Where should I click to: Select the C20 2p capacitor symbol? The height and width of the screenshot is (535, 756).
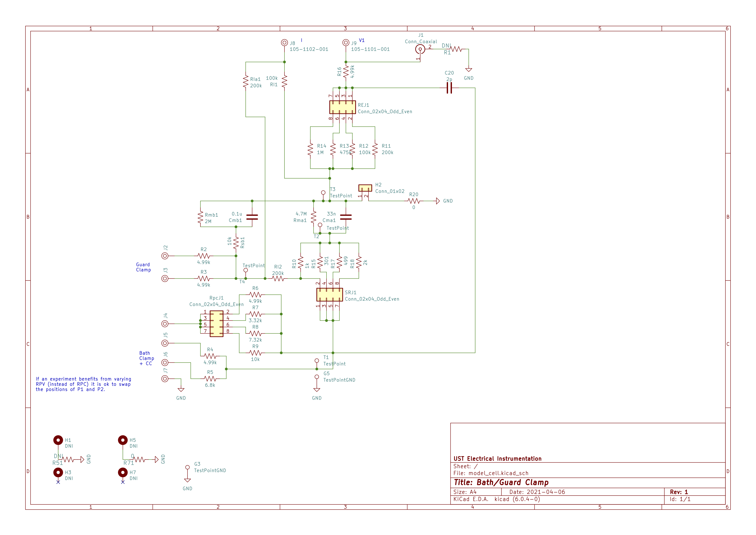click(x=449, y=88)
